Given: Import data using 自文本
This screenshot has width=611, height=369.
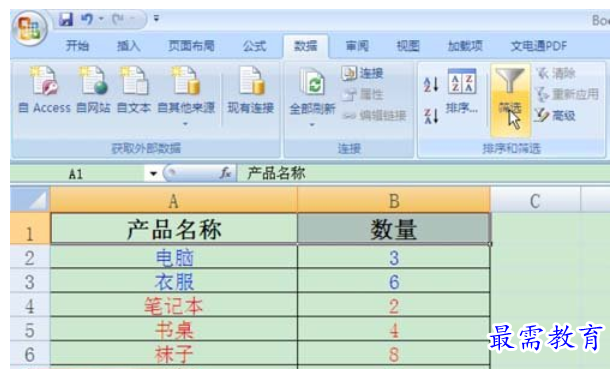Looking at the screenshot, I should pyautogui.click(x=134, y=90).
